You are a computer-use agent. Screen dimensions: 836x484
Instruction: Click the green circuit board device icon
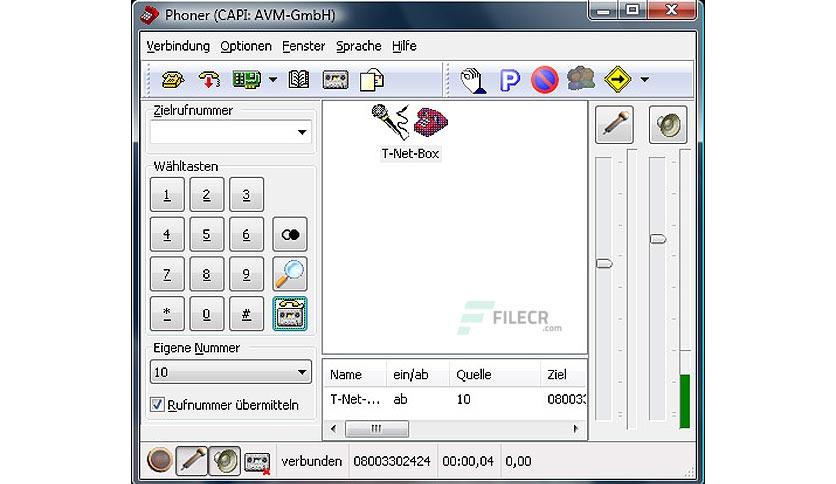coord(246,80)
